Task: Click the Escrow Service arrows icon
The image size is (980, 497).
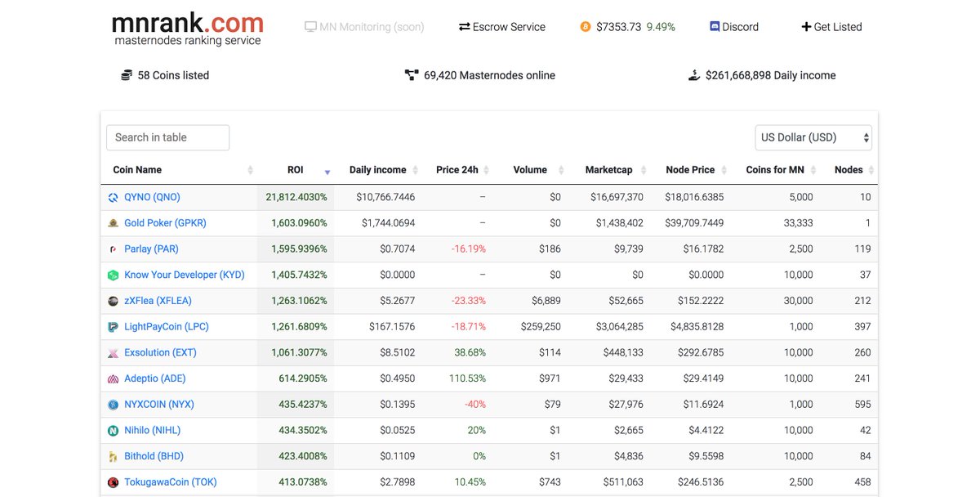Action: (x=465, y=27)
